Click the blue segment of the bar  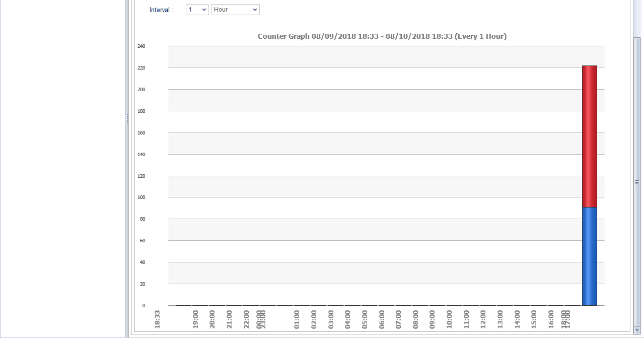[x=589, y=256]
